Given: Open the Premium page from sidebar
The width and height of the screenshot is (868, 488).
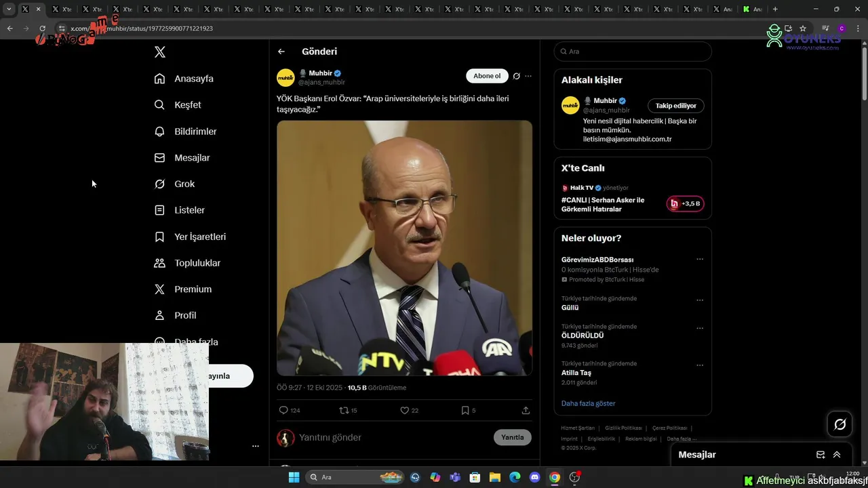Looking at the screenshot, I should coord(183,289).
